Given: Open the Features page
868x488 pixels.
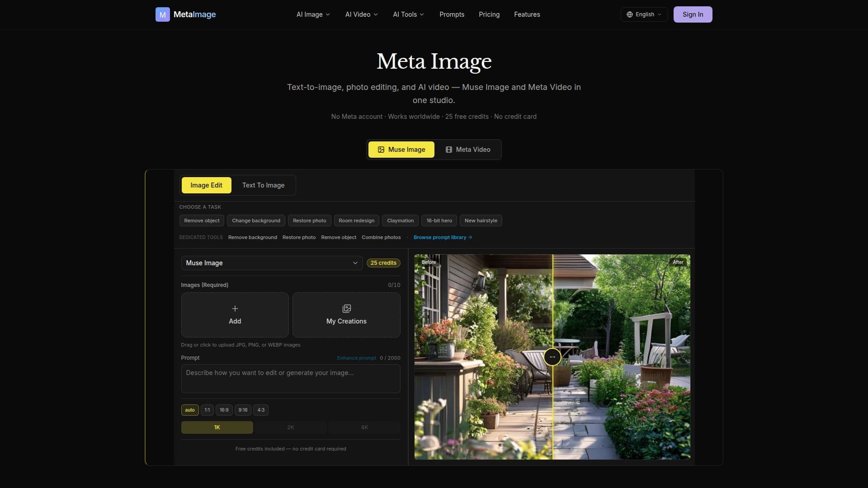Looking at the screenshot, I should pyautogui.click(x=527, y=14).
